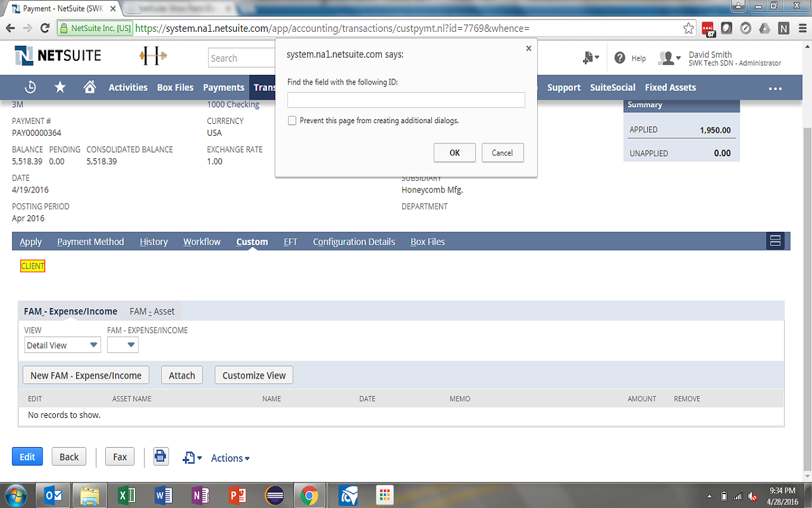Click the new-document icon beside the printer

click(190, 456)
